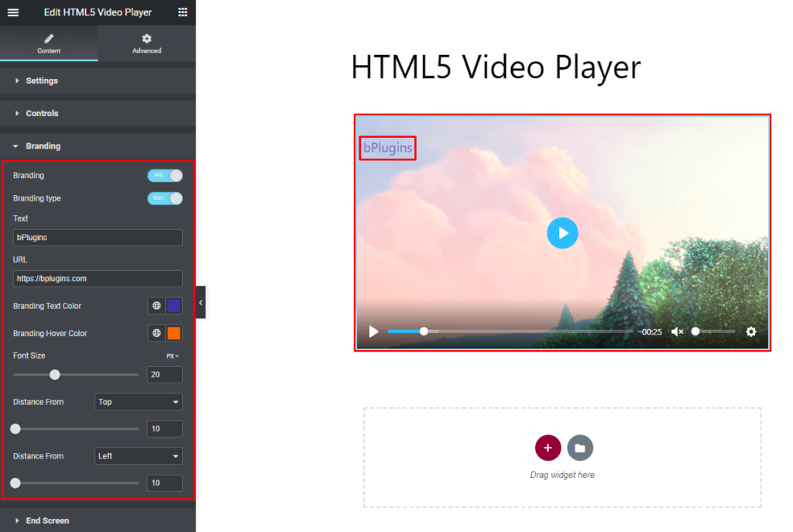
Task: Disable the Branding toggle
Action: click(x=164, y=175)
